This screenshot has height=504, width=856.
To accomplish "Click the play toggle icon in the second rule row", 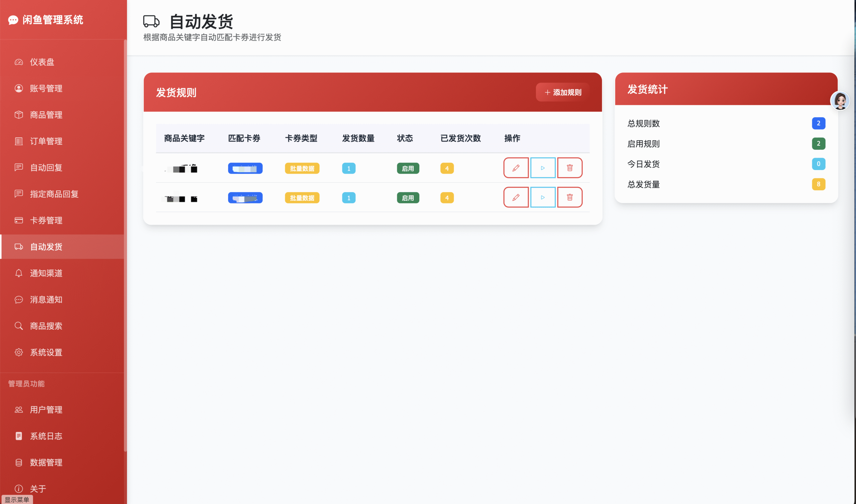I will click(x=543, y=197).
